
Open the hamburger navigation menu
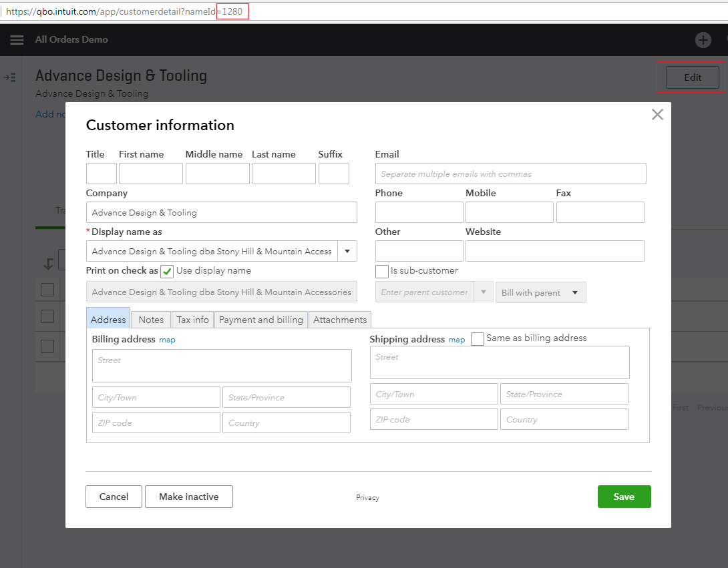tap(17, 40)
